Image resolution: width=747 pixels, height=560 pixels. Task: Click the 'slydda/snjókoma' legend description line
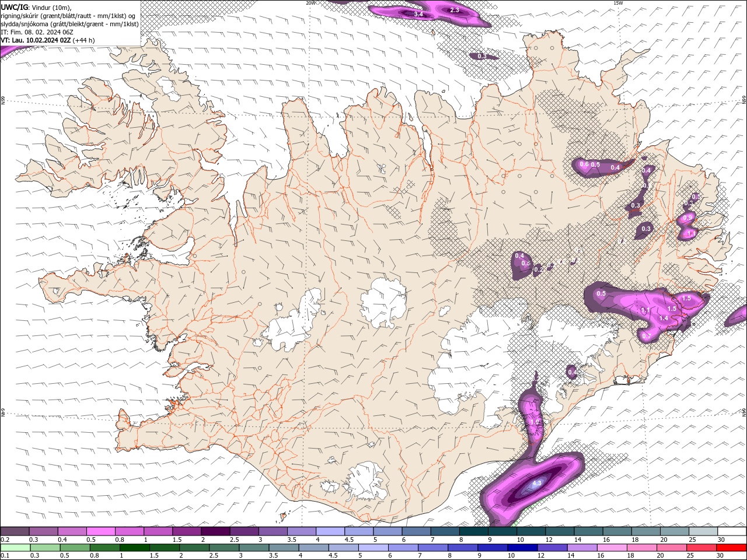[69, 24]
